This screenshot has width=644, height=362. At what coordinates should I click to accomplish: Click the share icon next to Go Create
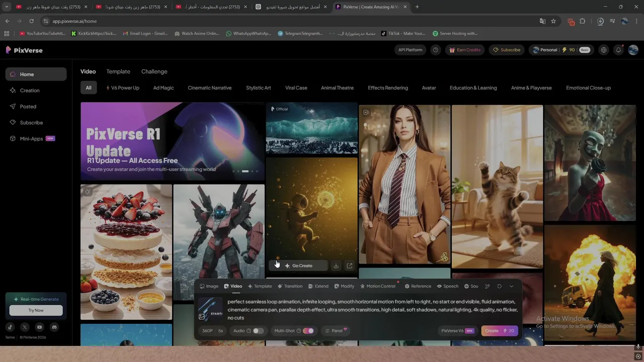coord(350,265)
